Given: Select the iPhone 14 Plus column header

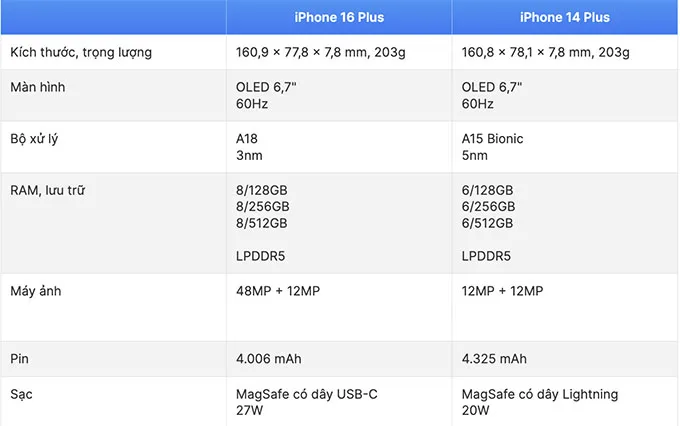Looking at the screenshot, I should (565, 17).
